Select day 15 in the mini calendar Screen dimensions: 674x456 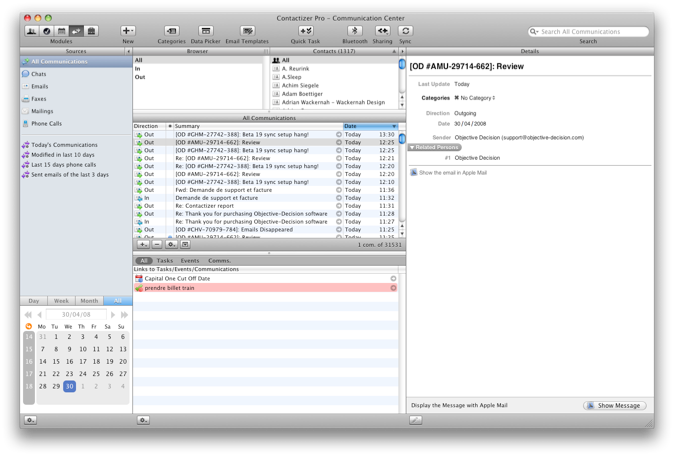click(x=56, y=362)
